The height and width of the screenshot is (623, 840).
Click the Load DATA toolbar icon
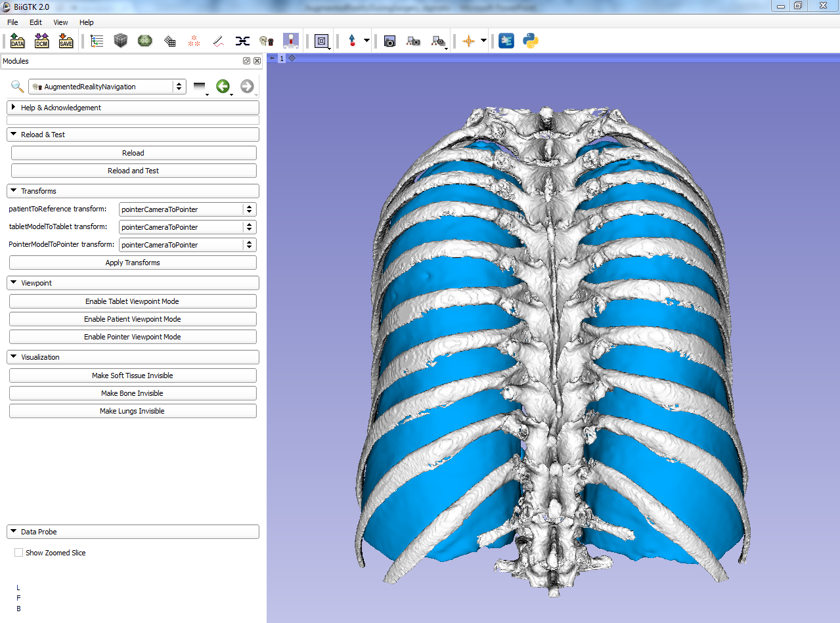click(17, 41)
